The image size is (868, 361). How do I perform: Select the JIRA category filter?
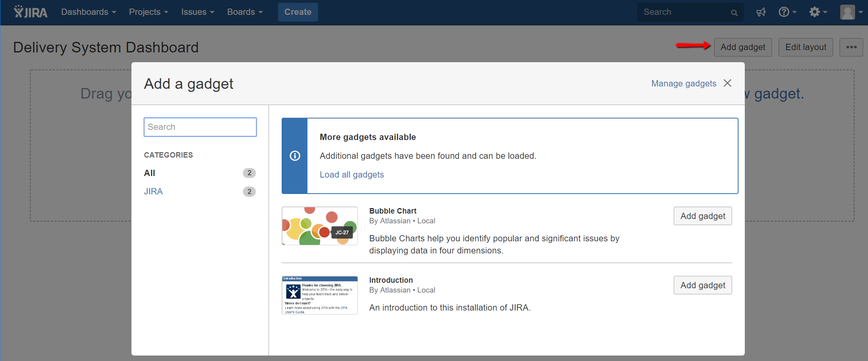pos(153,191)
